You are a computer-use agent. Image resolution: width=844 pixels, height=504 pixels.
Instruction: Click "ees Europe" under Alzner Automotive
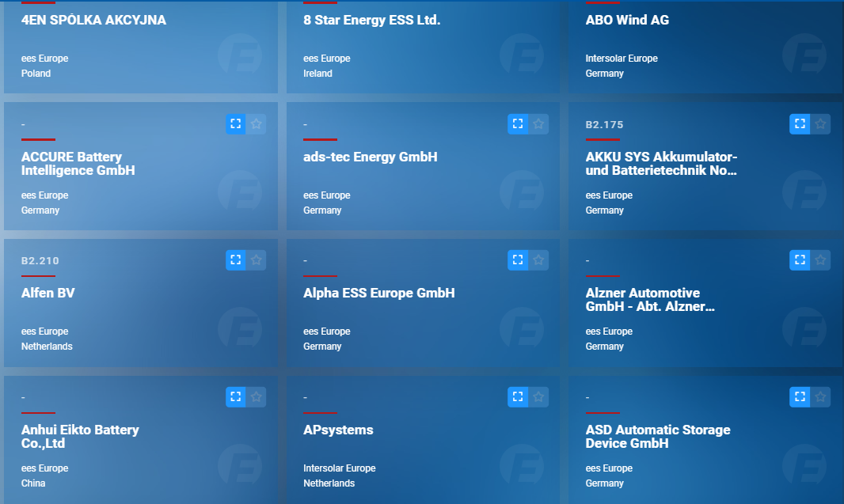pyautogui.click(x=610, y=332)
